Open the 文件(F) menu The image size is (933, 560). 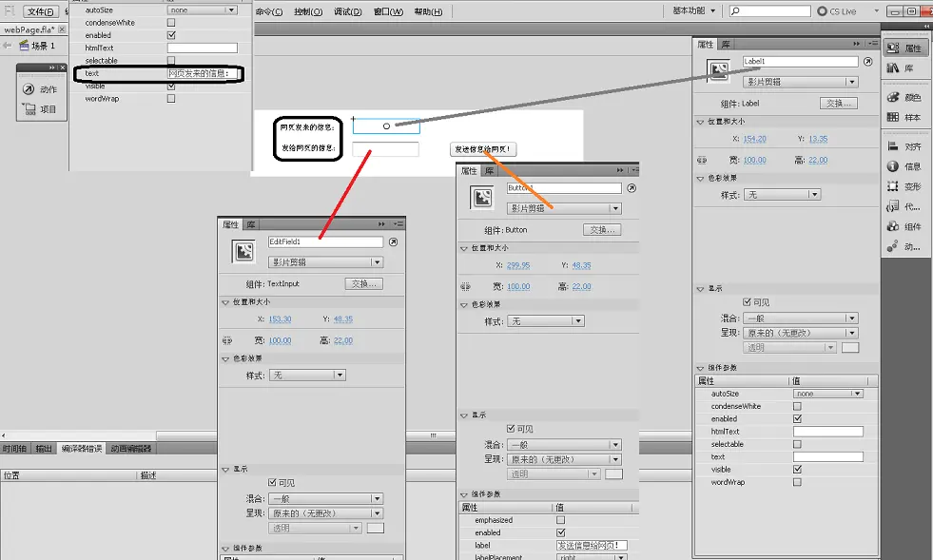tap(41, 11)
